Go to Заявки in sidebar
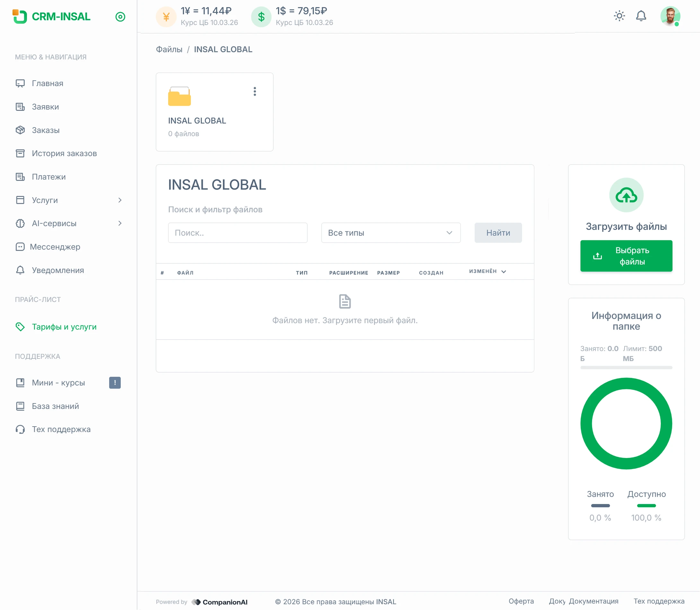The height and width of the screenshot is (610, 700). pyautogui.click(x=45, y=107)
